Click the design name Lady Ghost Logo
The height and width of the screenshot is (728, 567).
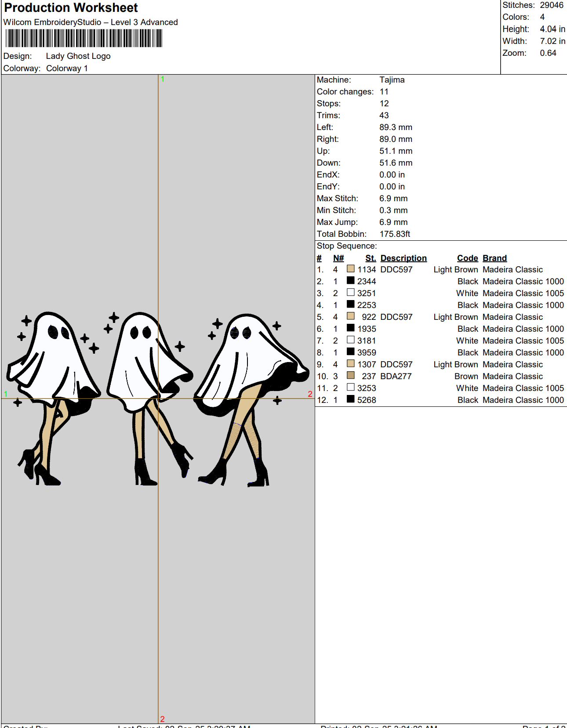pyautogui.click(x=78, y=56)
